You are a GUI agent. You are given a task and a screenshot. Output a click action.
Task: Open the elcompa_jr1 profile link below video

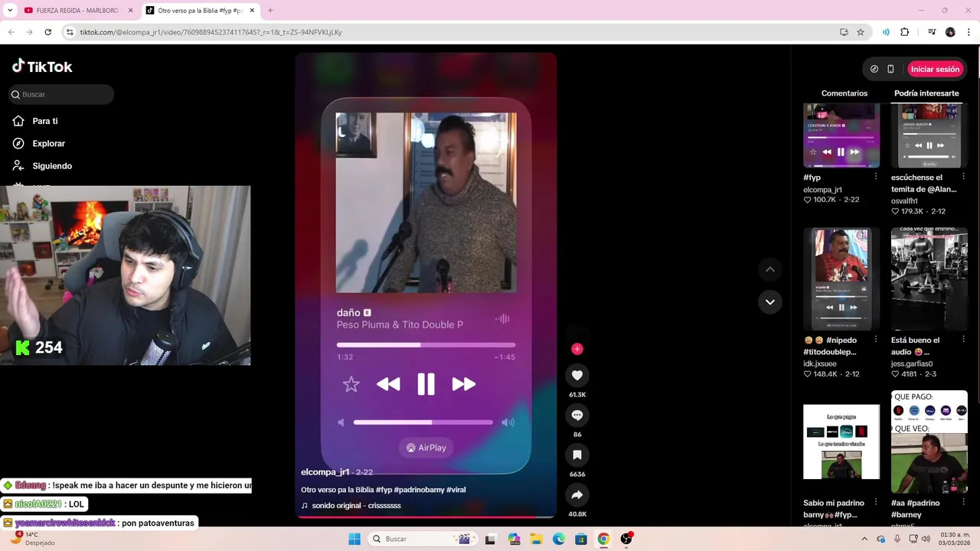(325, 472)
